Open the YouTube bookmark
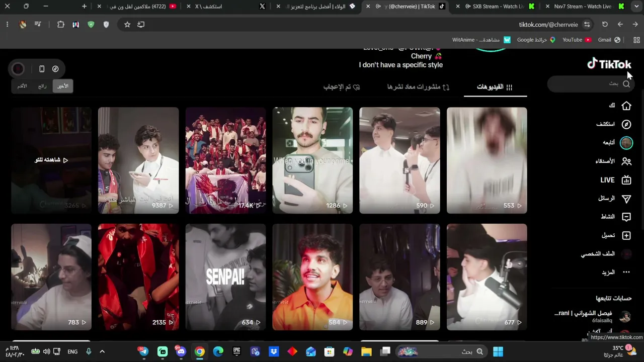Screen dimensions: 644x362 click(x=576, y=40)
